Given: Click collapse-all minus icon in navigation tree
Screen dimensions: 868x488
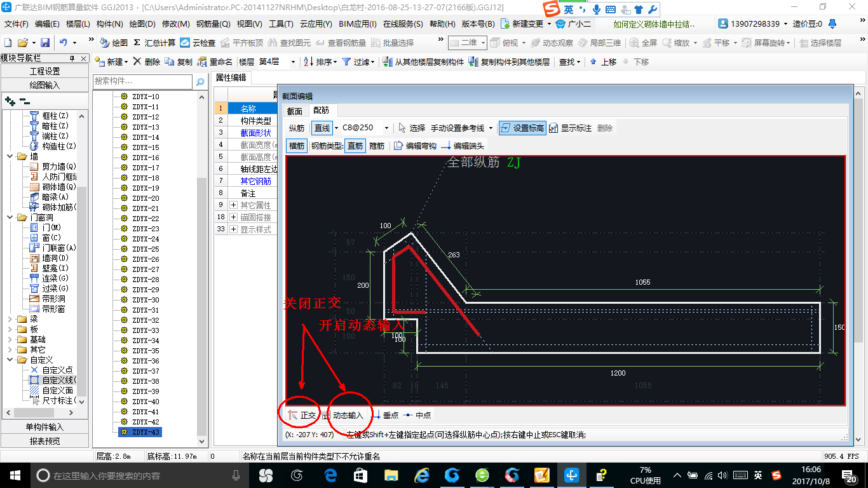Looking at the screenshot, I should coord(24,100).
